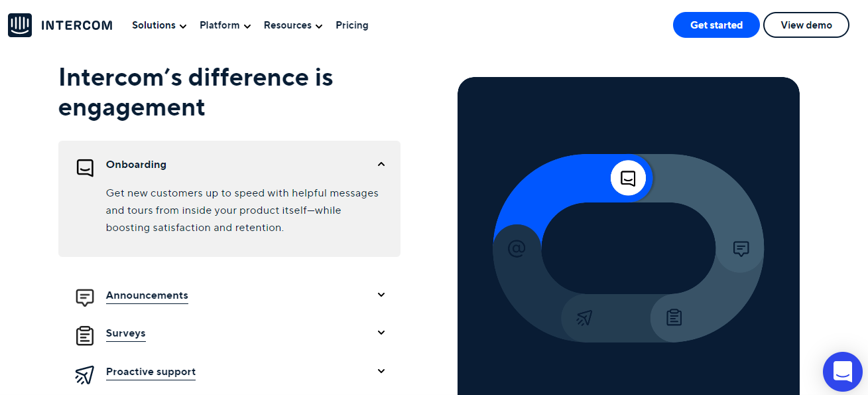This screenshot has width=868, height=395.
Task: Select the paper plane icon on ring
Action: click(584, 318)
